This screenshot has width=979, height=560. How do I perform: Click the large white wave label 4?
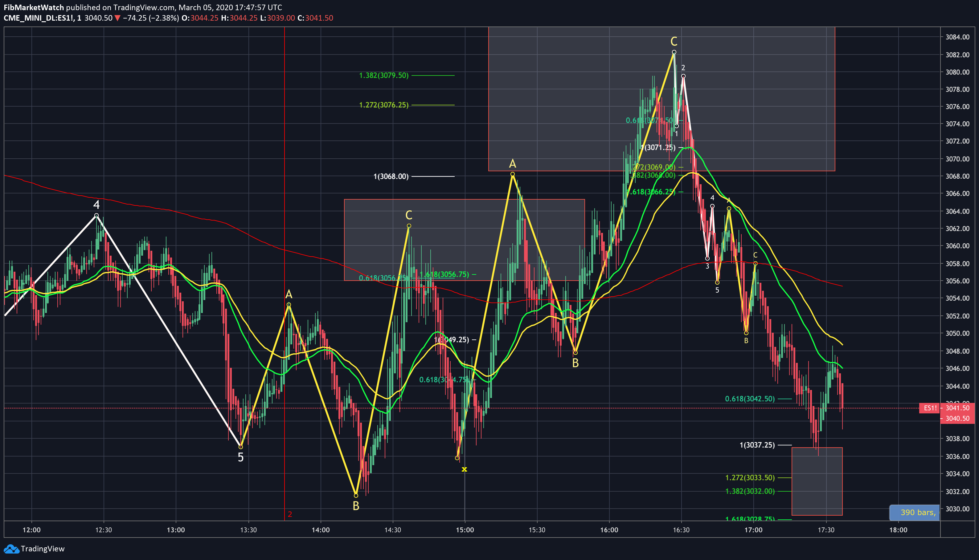coord(96,205)
